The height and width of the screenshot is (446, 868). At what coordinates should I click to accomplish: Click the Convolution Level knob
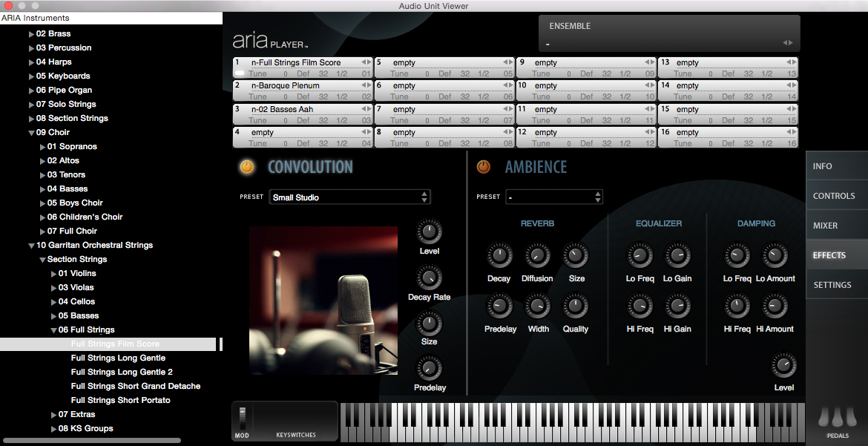coord(429,232)
